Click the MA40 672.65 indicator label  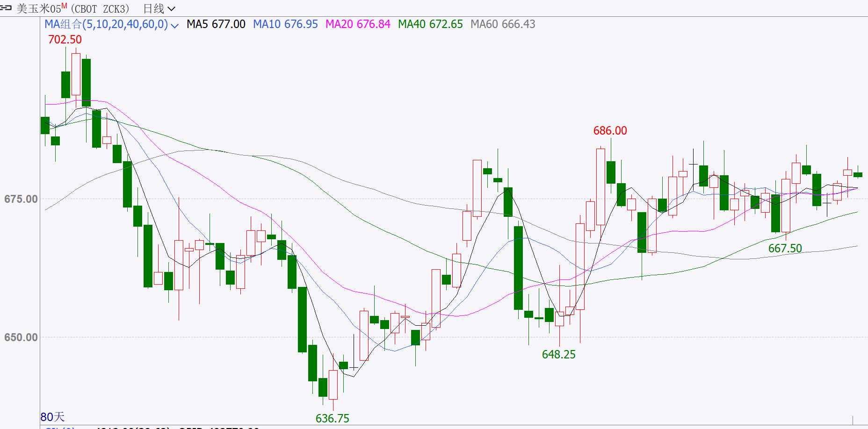pos(430,24)
